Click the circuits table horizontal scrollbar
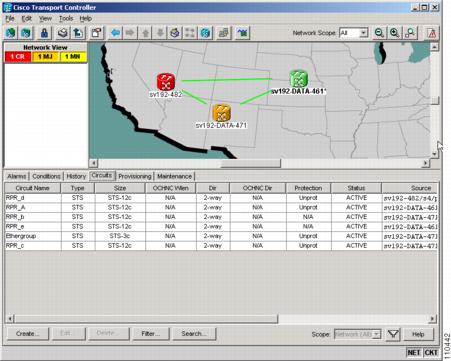This screenshot has width=451, height=361. [x=146, y=319]
